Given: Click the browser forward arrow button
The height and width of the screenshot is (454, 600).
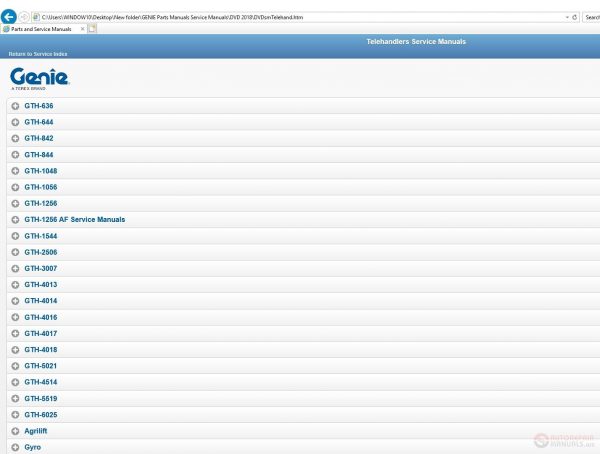Looking at the screenshot, I should pos(24,17).
